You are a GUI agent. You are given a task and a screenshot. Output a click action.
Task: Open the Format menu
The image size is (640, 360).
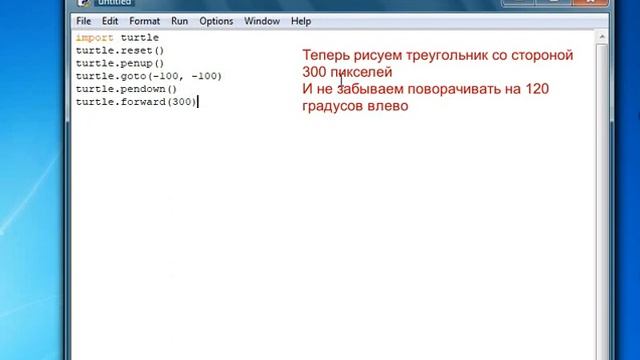point(144,21)
